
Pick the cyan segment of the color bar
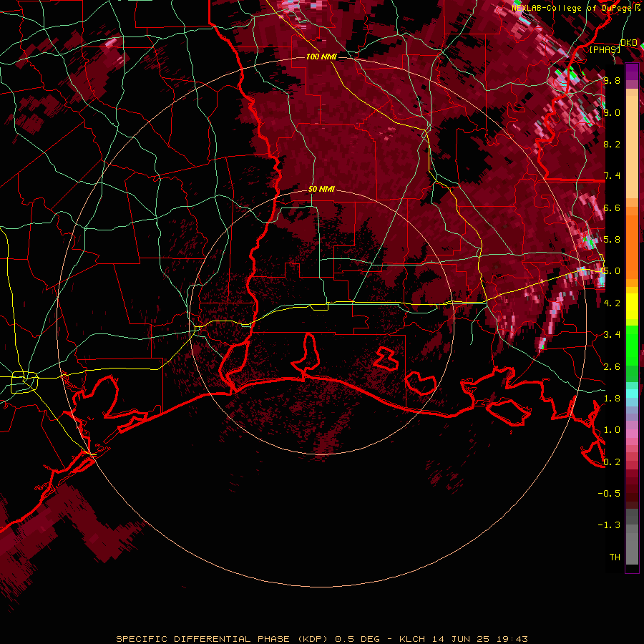pyautogui.click(x=632, y=393)
